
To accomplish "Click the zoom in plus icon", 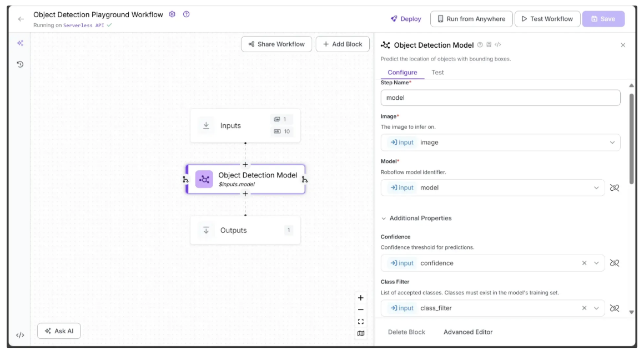I will coord(361,298).
